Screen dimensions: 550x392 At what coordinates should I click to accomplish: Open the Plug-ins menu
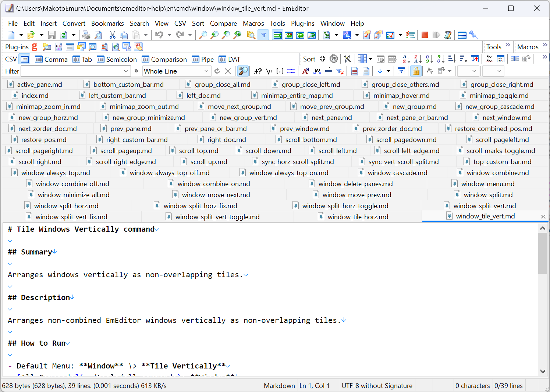point(303,23)
